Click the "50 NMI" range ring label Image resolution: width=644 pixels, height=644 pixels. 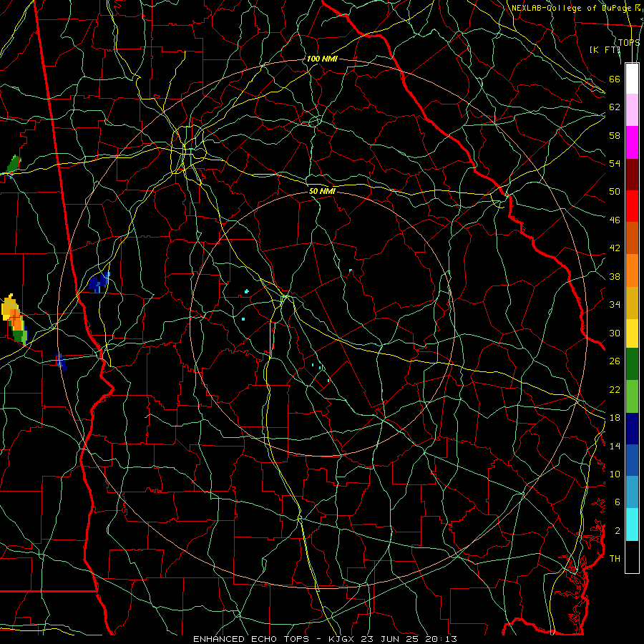click(323, 191)
